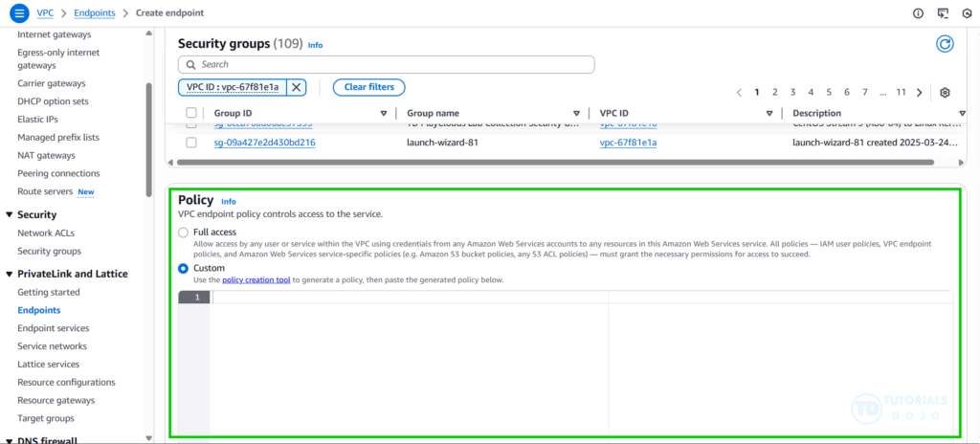Collapse the PrivateLink and Lattice section

coord(10,275)
